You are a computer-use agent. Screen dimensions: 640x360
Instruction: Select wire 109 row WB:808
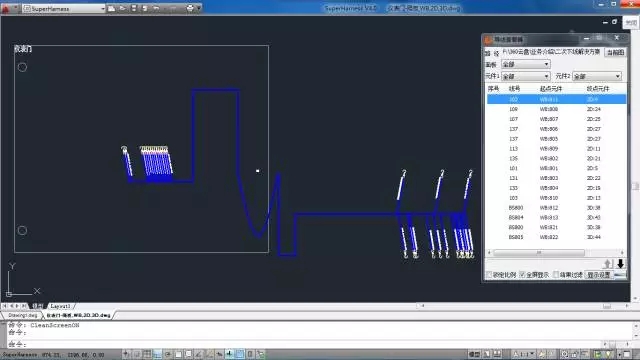(x=556, y=109)
